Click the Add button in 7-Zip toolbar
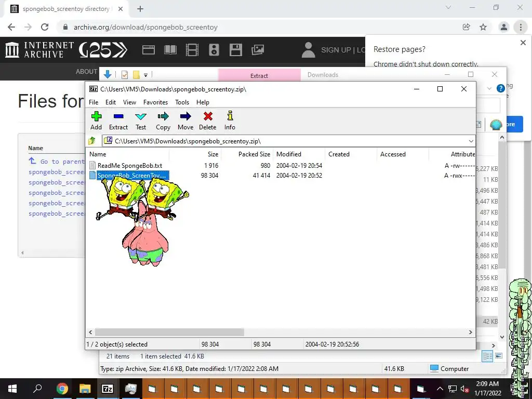 pyautogui.click(x=96, y=121)
